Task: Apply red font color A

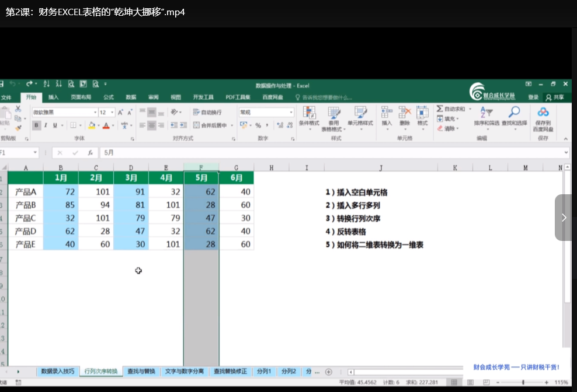Action: [106, 125]
